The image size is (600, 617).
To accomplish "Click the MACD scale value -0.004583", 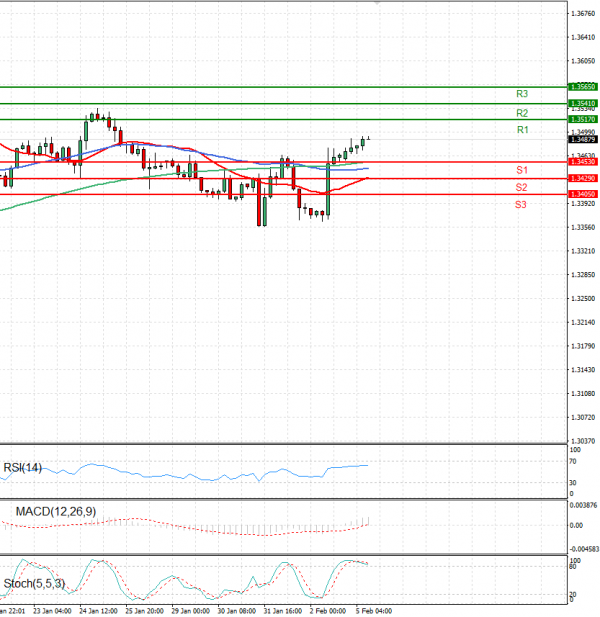I will click(584, 549).
